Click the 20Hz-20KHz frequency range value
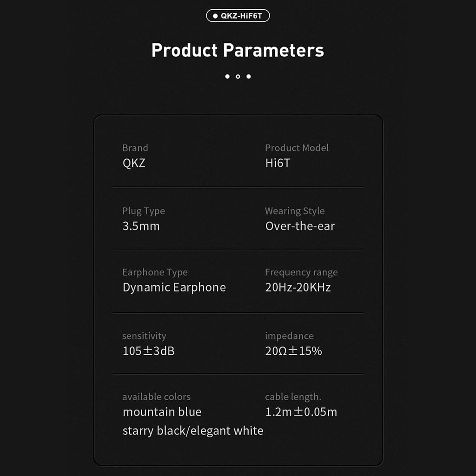 [x=298, y=287]
